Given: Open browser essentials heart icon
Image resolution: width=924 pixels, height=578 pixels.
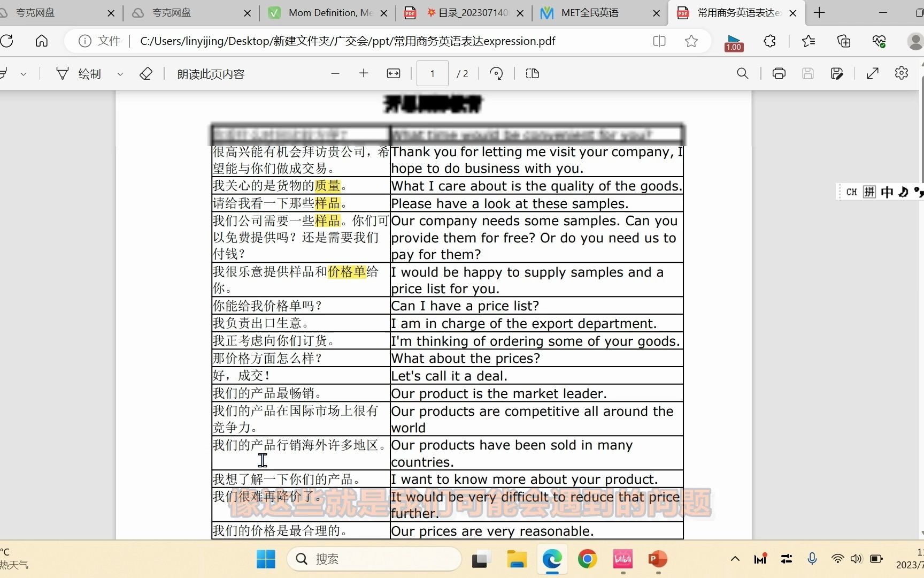Looking at the screenshot, I should click(x=879, y=41).
